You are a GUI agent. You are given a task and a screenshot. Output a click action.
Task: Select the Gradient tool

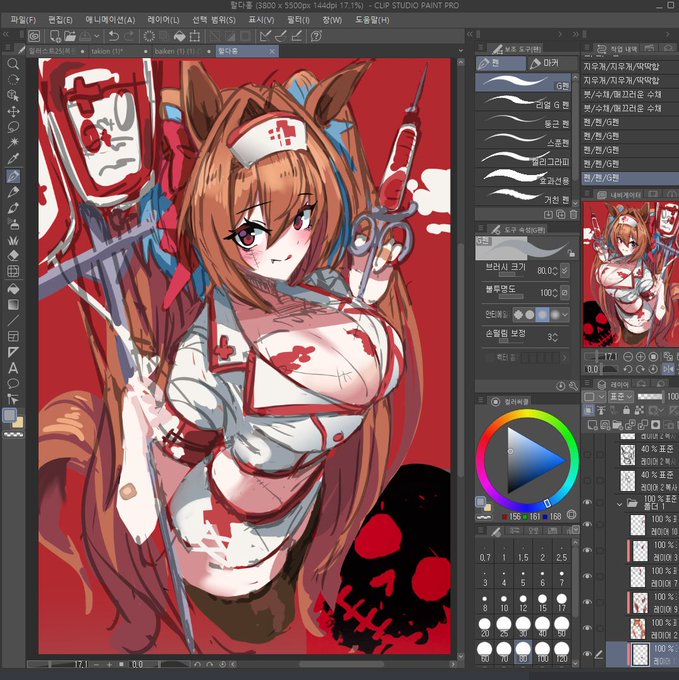tap(13, 304)
